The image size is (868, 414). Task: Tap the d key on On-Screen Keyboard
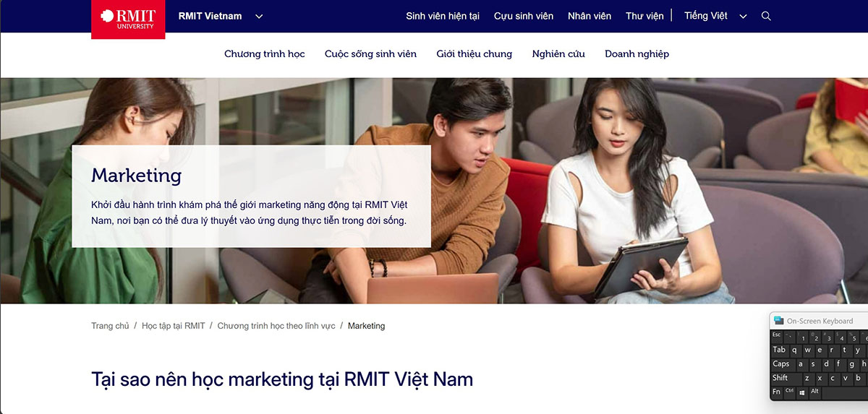point(828,366)
